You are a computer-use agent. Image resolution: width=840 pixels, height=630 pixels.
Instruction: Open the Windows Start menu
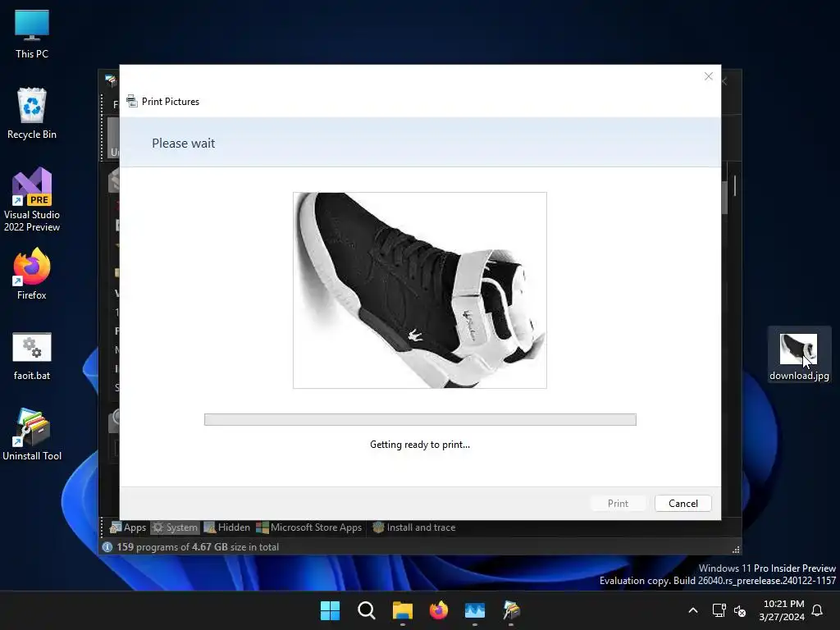pyautogui.click(x=330, y=610)
